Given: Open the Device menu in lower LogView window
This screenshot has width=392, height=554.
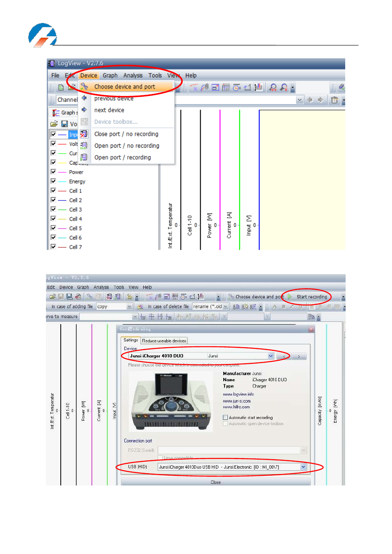Looking at the screenshot, I should pos(66,287).
